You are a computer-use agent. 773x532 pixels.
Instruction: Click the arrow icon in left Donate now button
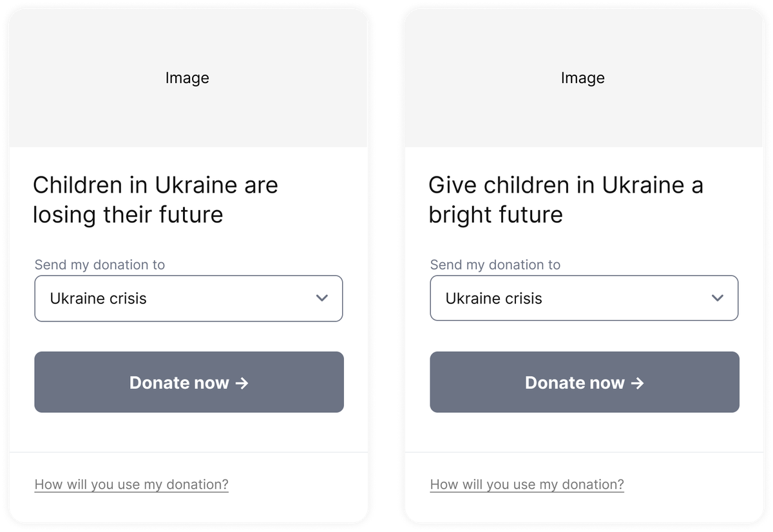pos(242,383)
